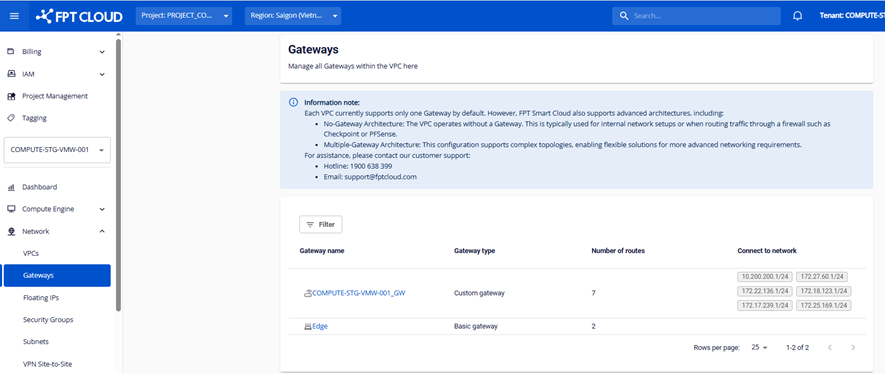Click the Gateways page heading
Image resolution: width=885 pixels, height=374 pixels.
click(x=313, y=50)
